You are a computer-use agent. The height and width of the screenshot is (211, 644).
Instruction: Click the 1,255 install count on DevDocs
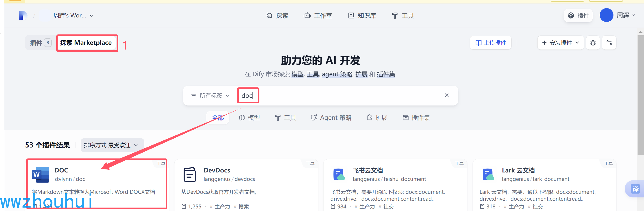191,207
